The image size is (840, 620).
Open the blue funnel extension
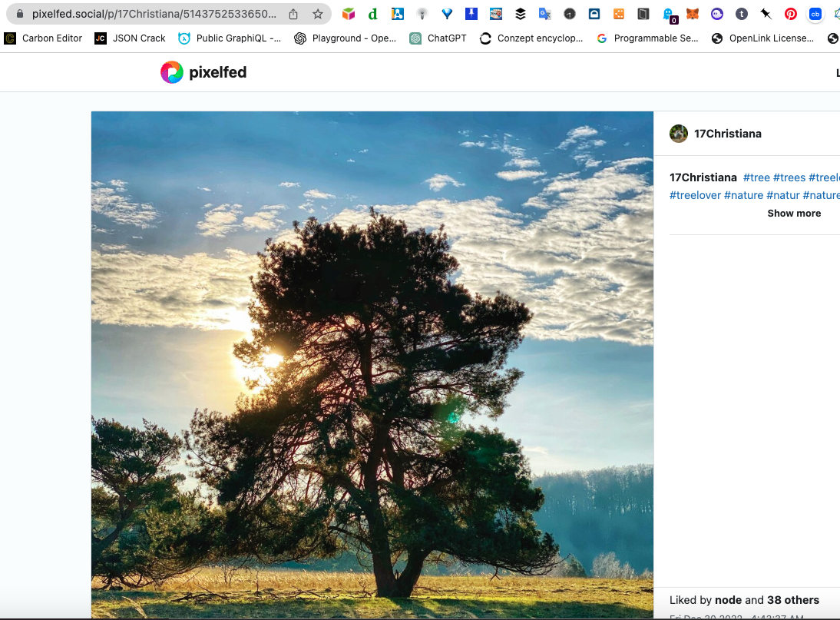coord(447,14)
